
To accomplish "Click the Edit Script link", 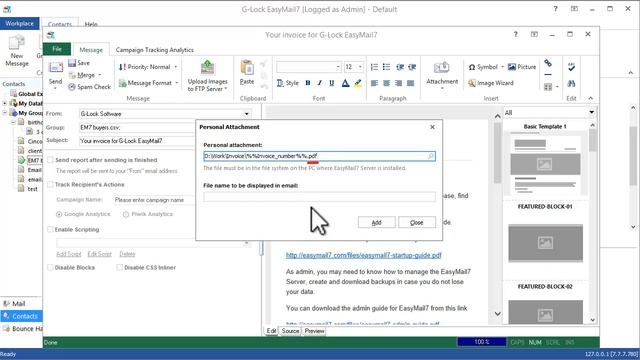I will [99, 254].
